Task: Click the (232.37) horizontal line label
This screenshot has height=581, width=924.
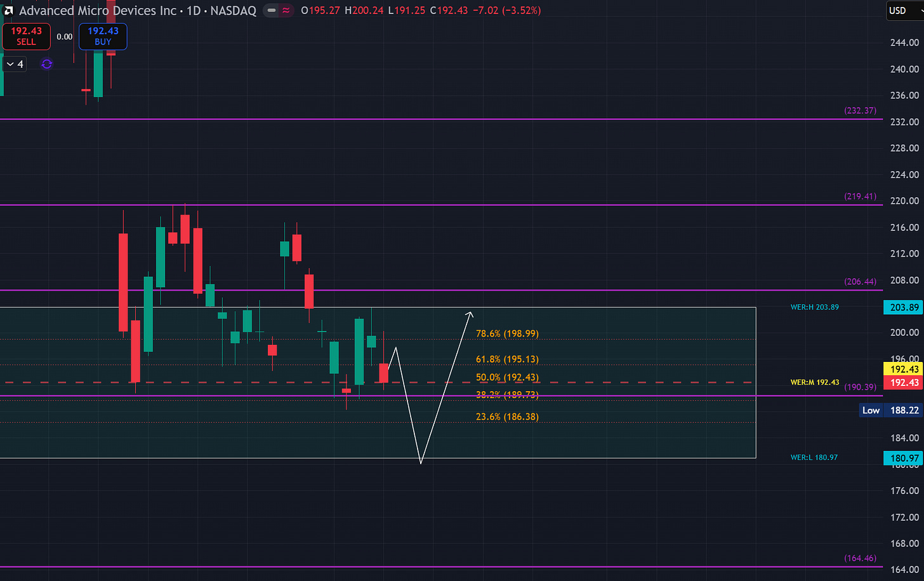Action: pos(860,110)
